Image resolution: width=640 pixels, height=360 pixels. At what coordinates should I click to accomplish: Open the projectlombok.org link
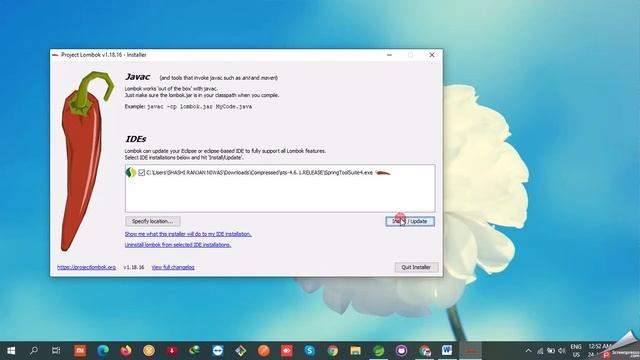coord(87,267)
